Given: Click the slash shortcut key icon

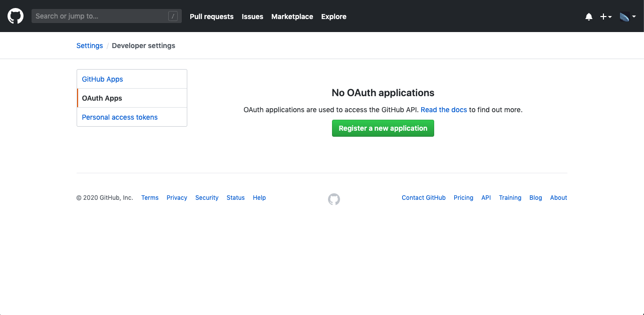Looking at the screenshot, I should pyautogui.click(x=173, y=16).
